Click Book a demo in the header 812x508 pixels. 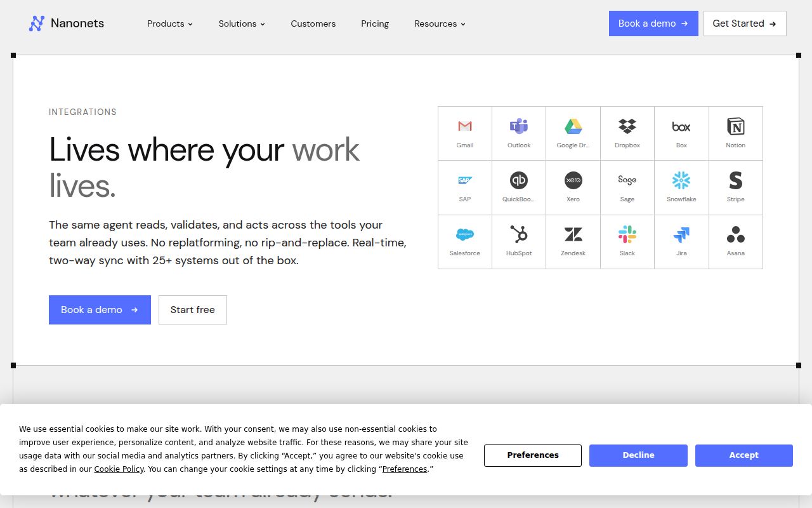point(653,23)
